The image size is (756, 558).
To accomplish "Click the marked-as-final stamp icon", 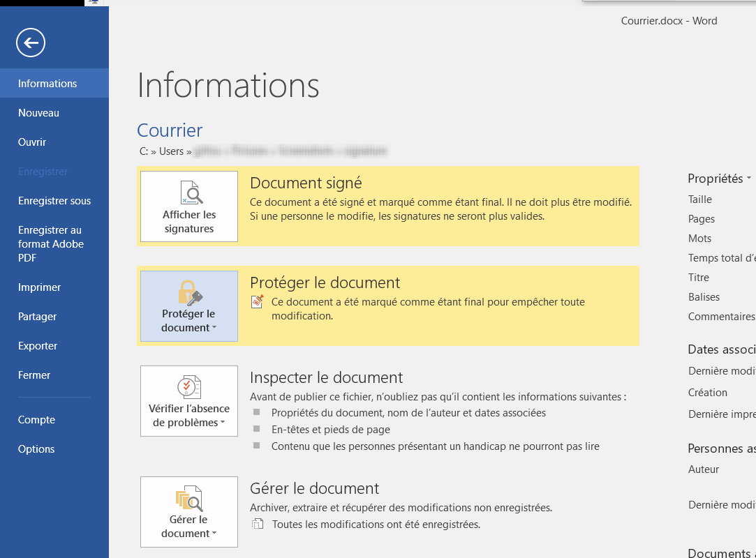I will pyautogui.click(x=258, y=302).
